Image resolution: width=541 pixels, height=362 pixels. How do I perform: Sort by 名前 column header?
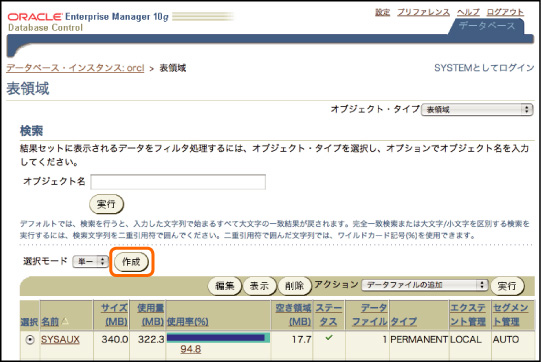coord(50,322)
